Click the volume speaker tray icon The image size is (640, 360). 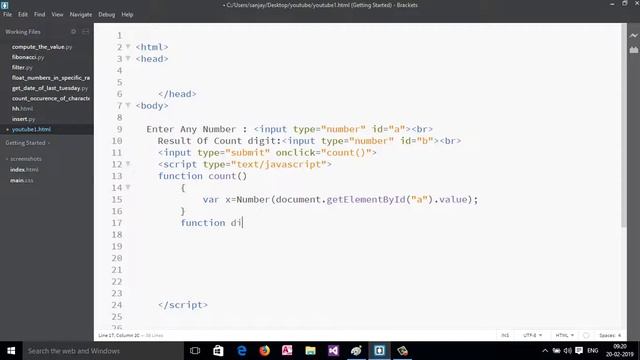click(x=568, y=351)
